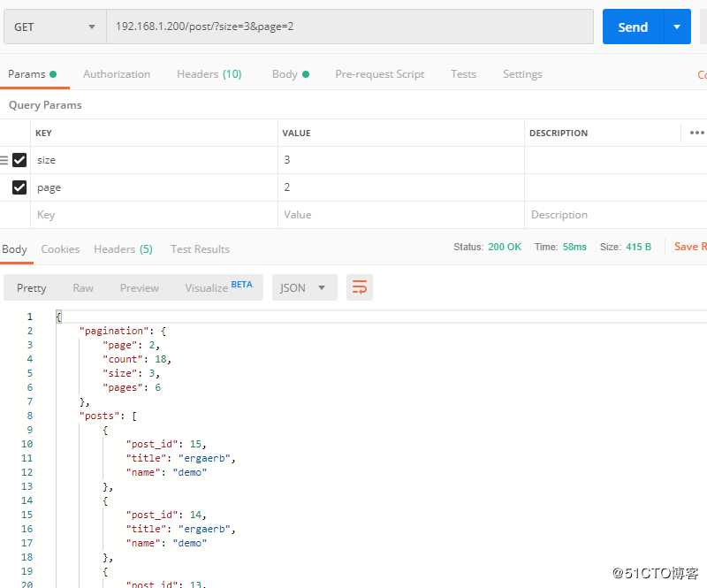707x588 pixels.
Task: Open the GET method dropdown
Action: pyautogui.click(x=55, y=27)
